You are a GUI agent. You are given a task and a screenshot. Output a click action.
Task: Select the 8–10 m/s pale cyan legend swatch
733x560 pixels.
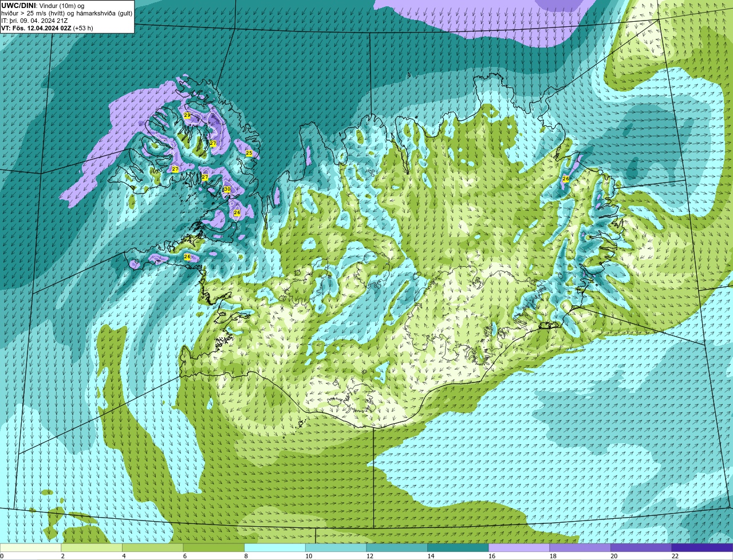(275, 547)
